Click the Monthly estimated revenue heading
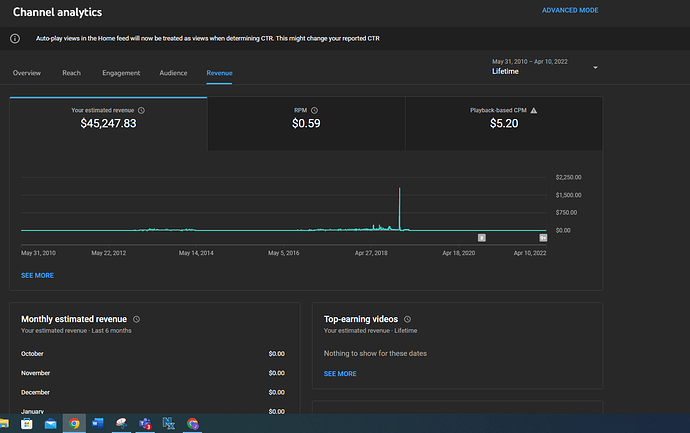This screenshot has height=433, width=690. (74, 319)
